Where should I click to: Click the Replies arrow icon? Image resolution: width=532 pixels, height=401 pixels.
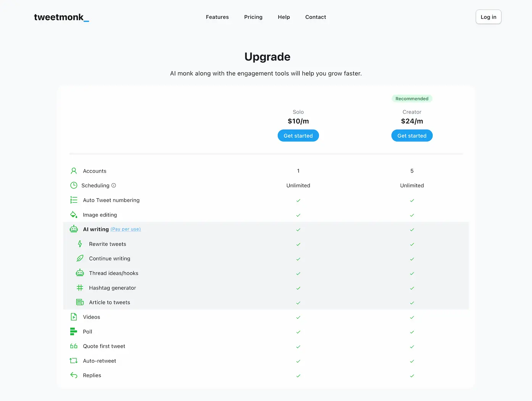pos(74,375)
